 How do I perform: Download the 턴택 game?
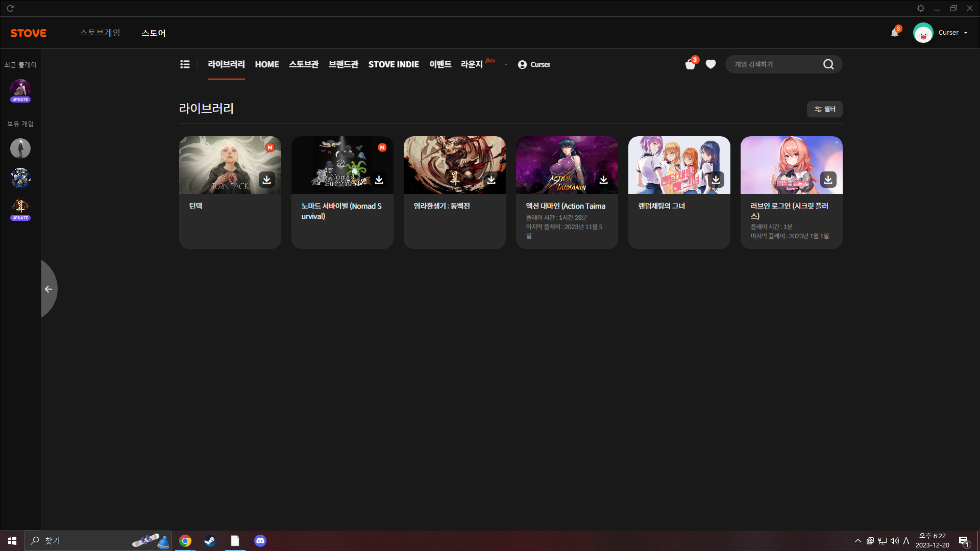click(266, 180)
